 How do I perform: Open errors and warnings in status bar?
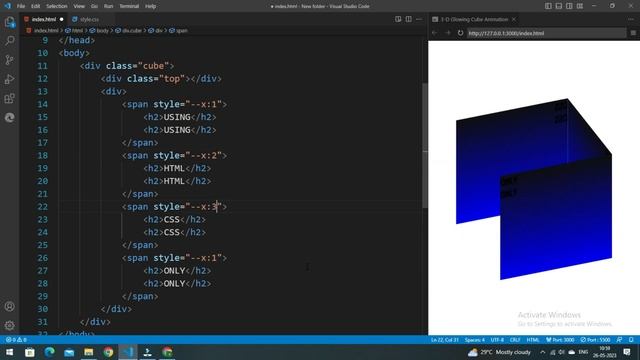click(x=16, y=340)
